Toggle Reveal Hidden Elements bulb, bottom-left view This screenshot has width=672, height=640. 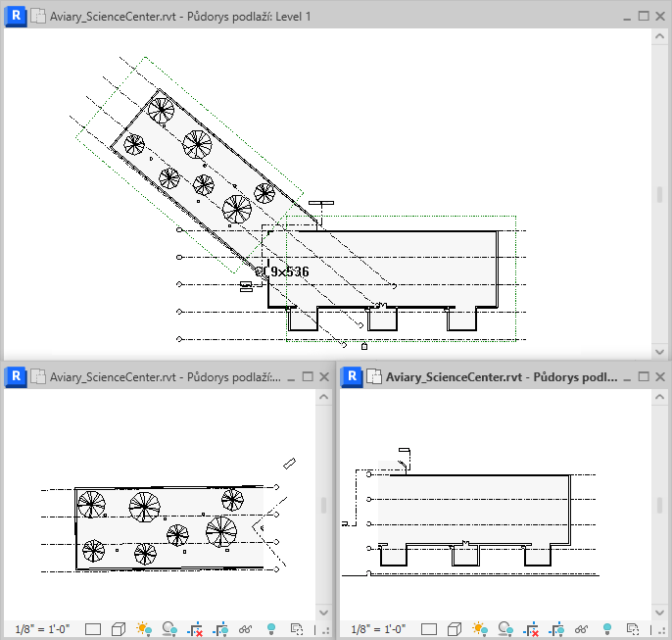271,629
